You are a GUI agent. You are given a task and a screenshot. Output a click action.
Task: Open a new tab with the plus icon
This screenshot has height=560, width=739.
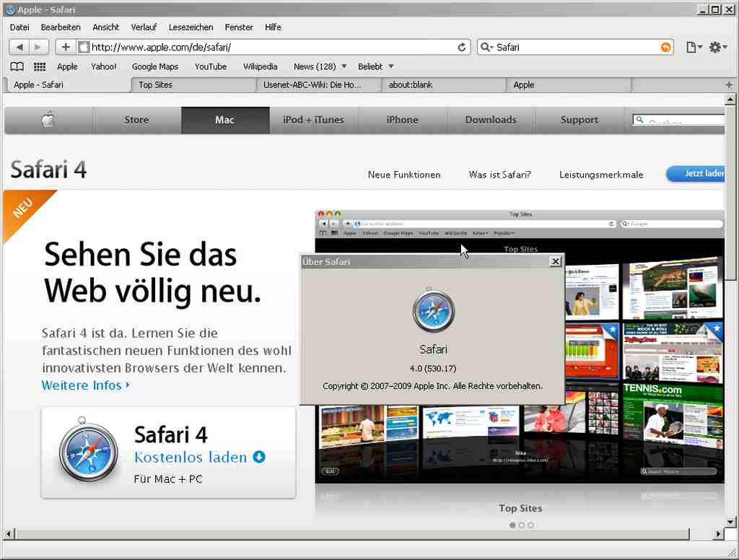point(729,84)
